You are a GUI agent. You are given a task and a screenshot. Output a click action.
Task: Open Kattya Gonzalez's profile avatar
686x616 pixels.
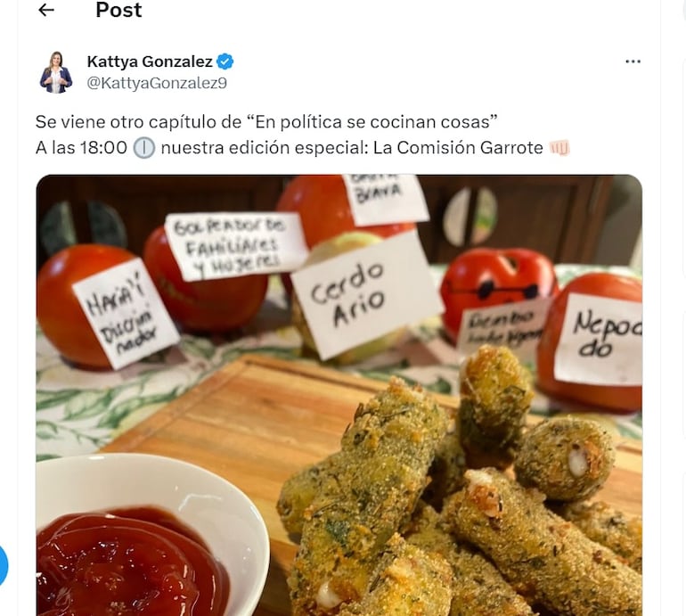point(56,72)
